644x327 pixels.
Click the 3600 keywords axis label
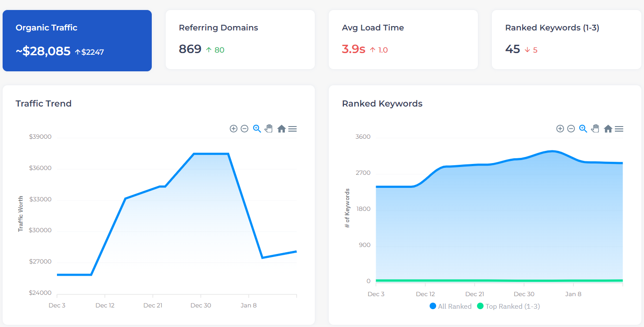click(363, 137)
